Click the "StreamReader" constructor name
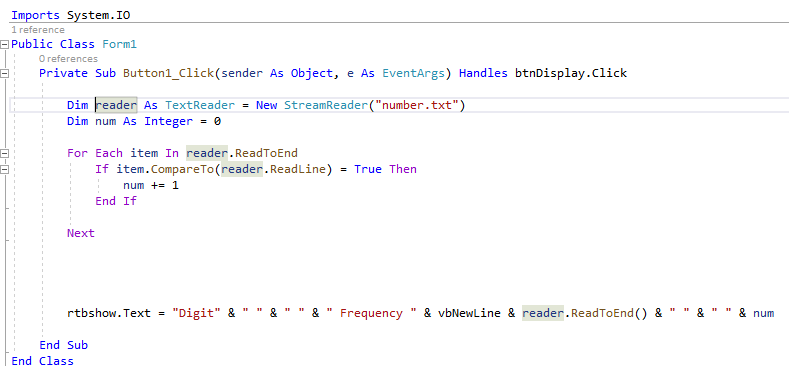This screenshot has height=366, width=789. tap(326, 105)
